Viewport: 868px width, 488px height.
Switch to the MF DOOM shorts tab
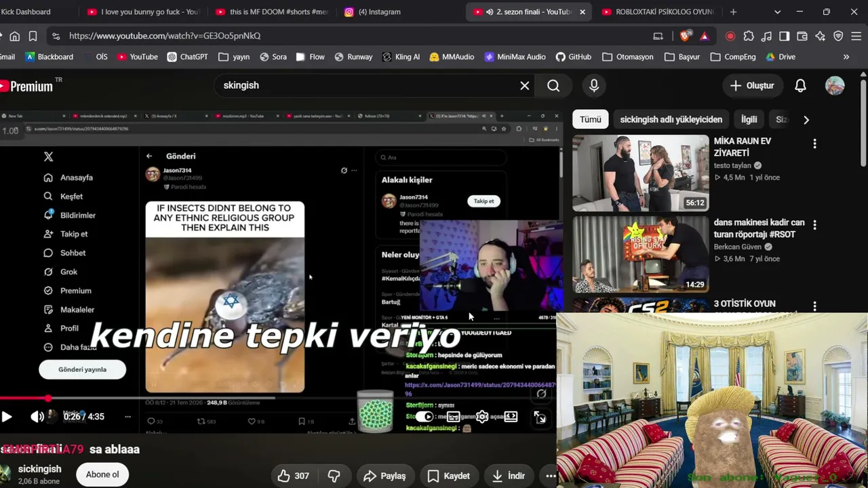pos(273,12)
